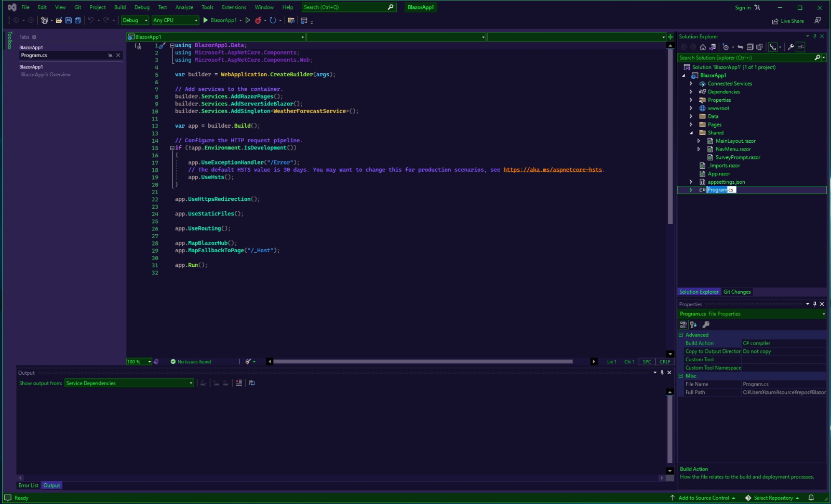Open the Show output from Service Dependencies dropdown
Image resolution: width=831 pixels, height=504 pixels.
[129, 383]
